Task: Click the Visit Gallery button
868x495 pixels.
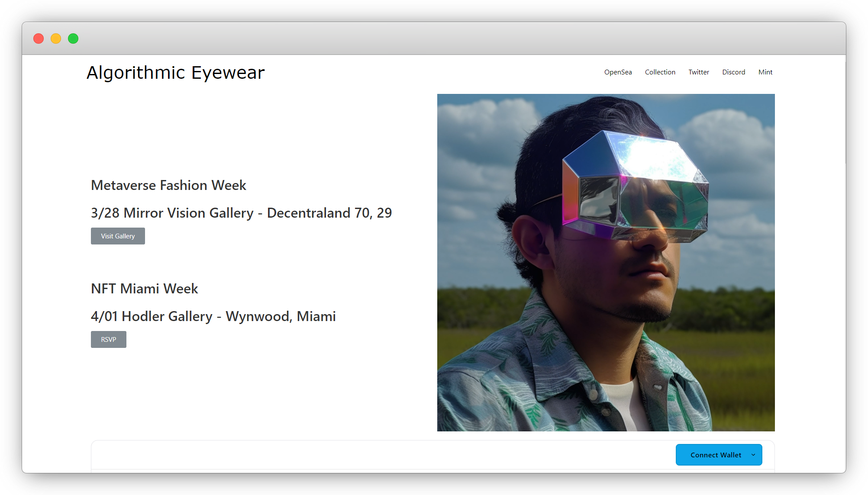Action: [118, 236]
